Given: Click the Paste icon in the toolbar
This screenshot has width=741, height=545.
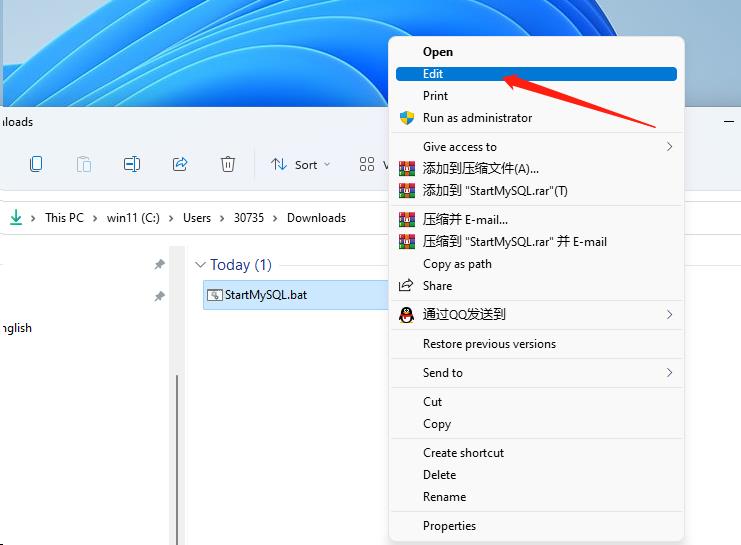Looking at the screenshot, I should tap(84, 164).
